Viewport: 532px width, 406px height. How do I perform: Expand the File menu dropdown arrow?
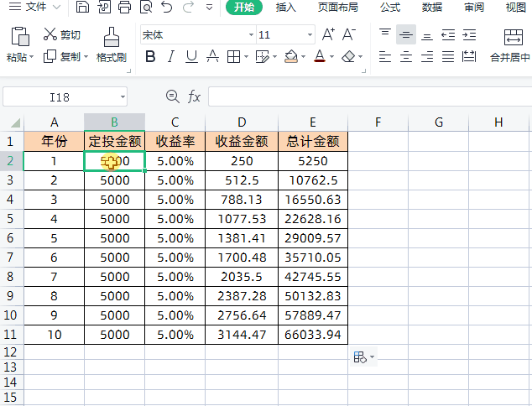pyautogui.click(x=57, y=7)
